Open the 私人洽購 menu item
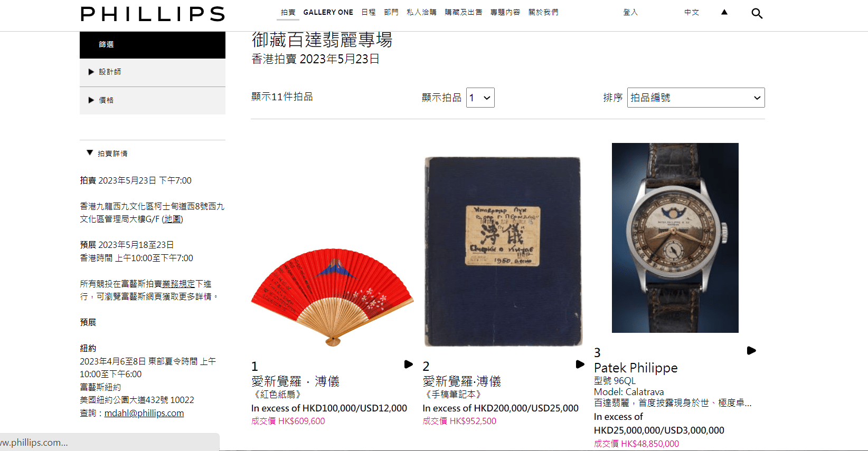This screenshot has height=451, width=868. point(421,12)
